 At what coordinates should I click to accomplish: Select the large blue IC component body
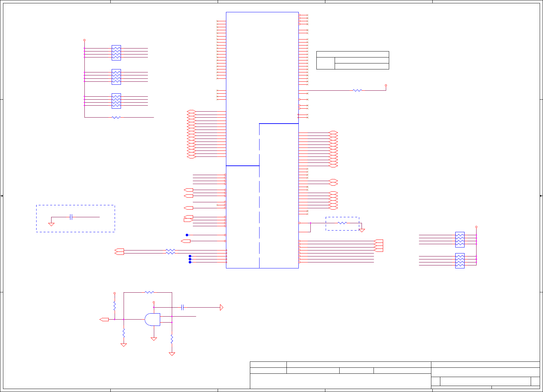coord(262,140)
